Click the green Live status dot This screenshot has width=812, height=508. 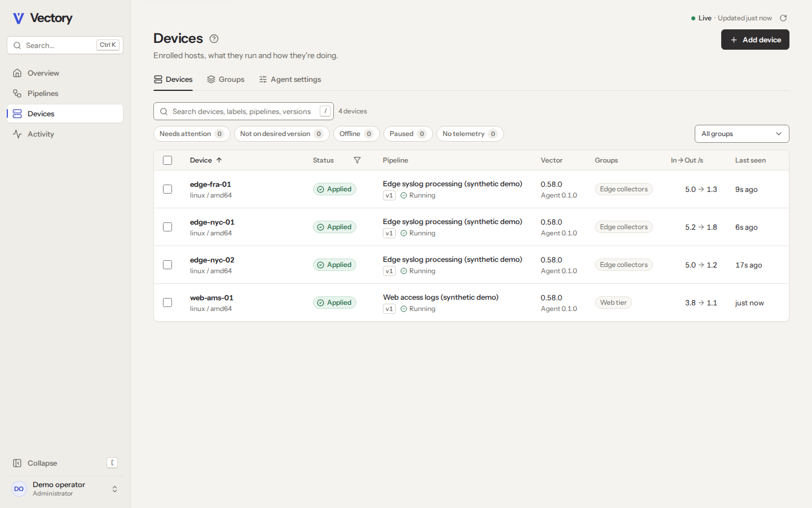(x=693, y=18)
